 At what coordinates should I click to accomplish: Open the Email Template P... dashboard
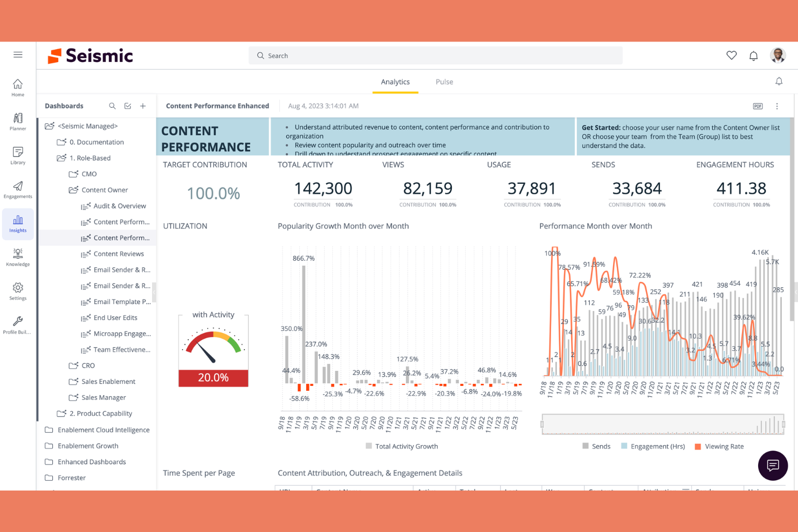click(116, 302)
